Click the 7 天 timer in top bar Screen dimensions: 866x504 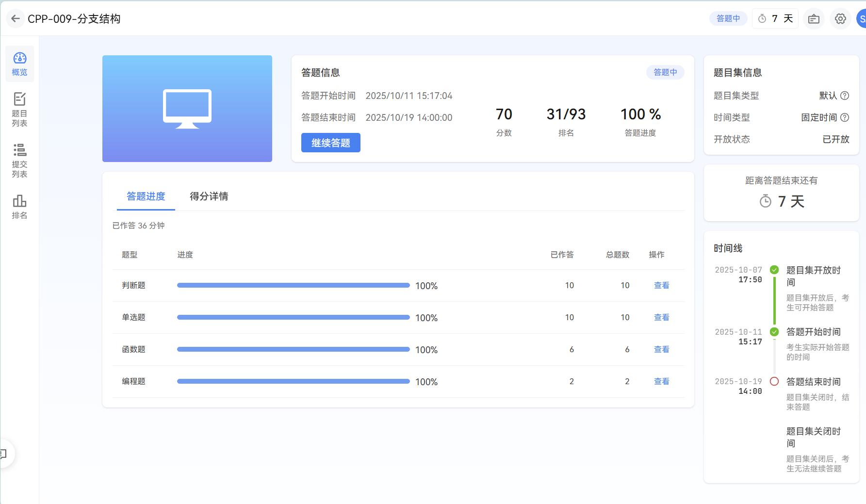click(775, 18)
